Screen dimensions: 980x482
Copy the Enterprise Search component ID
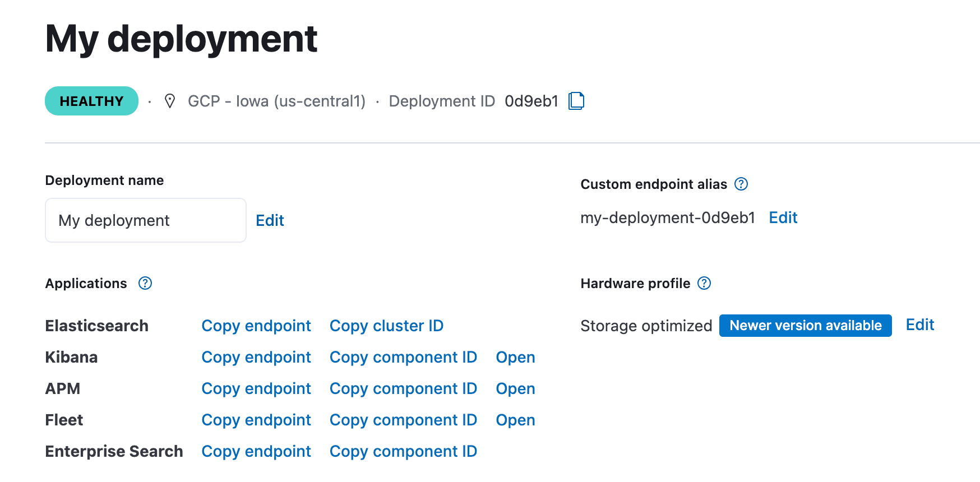tap(403, 451)
